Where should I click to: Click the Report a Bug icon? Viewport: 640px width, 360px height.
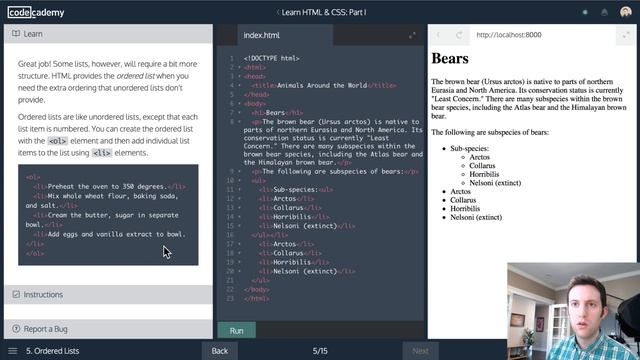(x=16, y=329)
